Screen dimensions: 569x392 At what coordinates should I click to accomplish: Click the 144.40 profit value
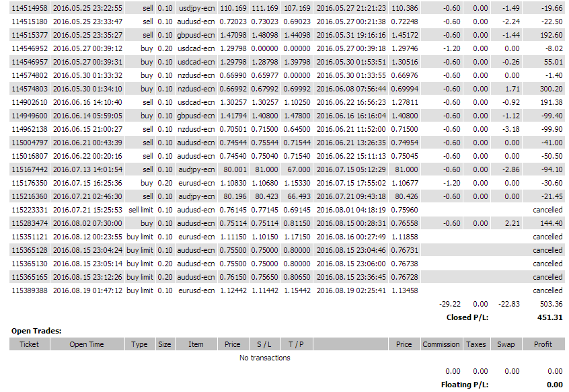pos(552,223)
